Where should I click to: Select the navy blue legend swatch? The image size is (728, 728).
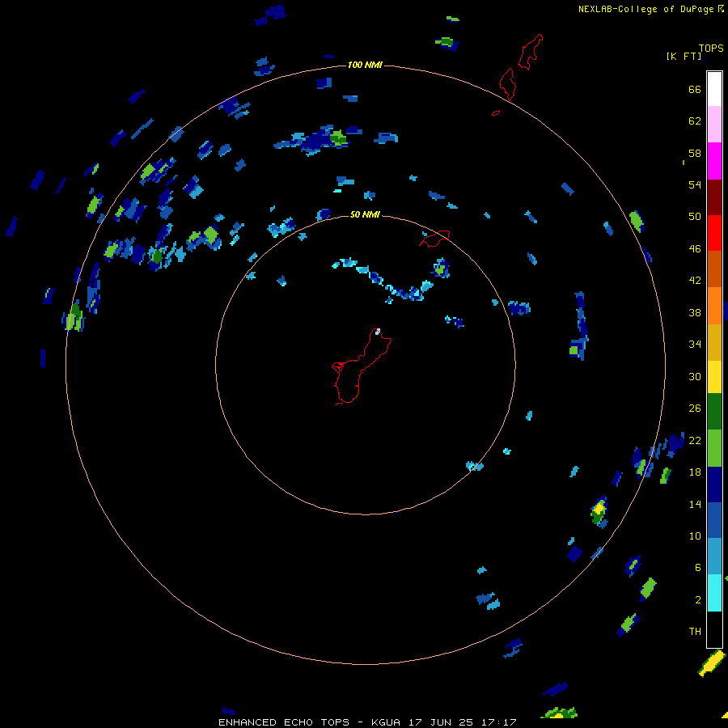click(x=714, y=485)
